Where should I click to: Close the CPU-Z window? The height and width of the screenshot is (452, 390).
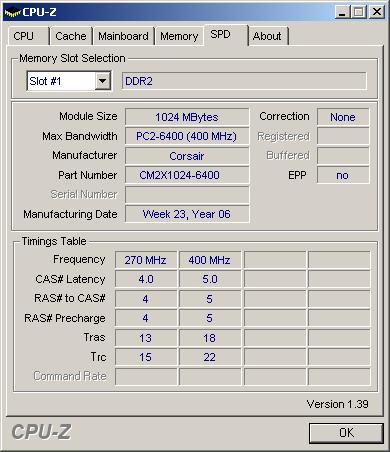377,12
